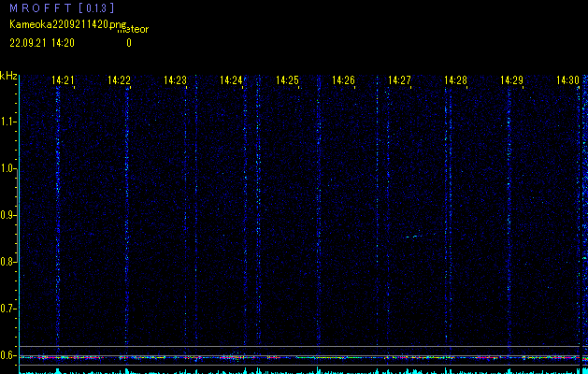This screenshot has height=374, width=588.
Task: Click the meteor count value 0
Action: pos(129,43)
